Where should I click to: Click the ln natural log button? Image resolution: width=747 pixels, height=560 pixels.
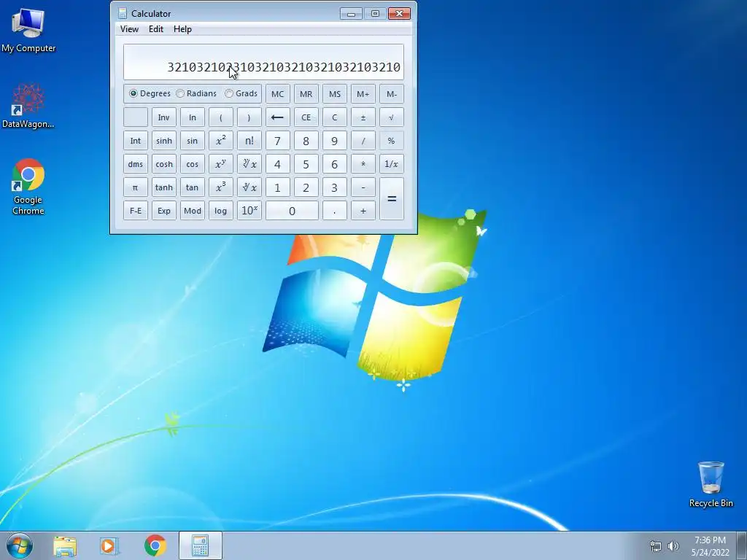click(x=193, y=117)
